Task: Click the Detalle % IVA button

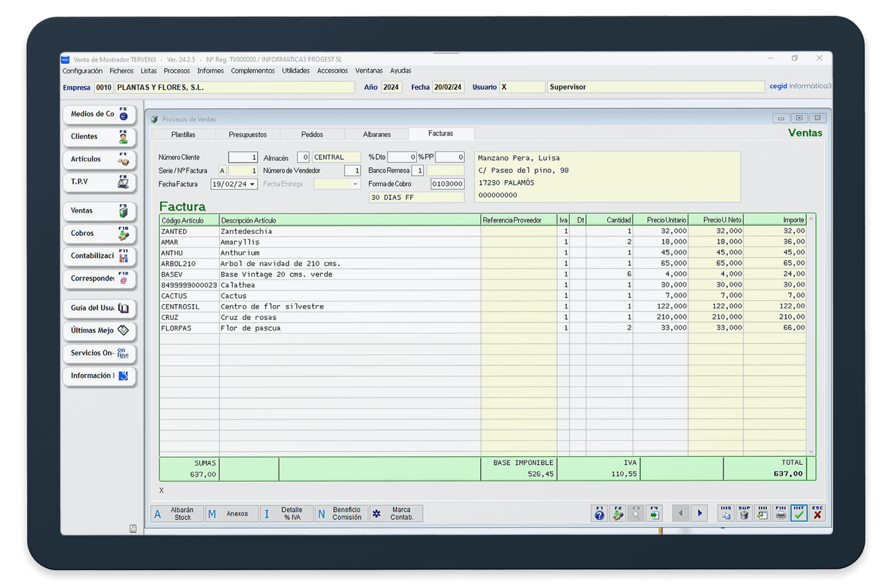Action: [x=287, y=514]
